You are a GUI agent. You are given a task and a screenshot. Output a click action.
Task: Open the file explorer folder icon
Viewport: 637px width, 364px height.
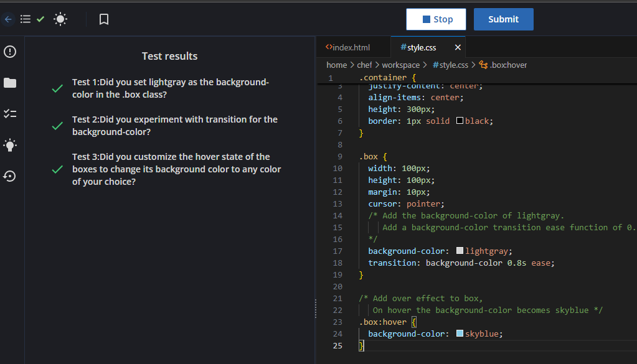tap(10, 83)
